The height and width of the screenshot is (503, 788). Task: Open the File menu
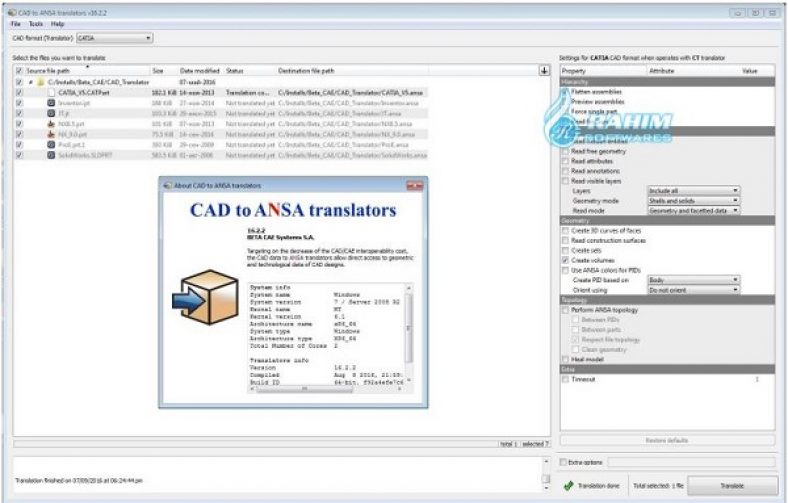(16, 24)
